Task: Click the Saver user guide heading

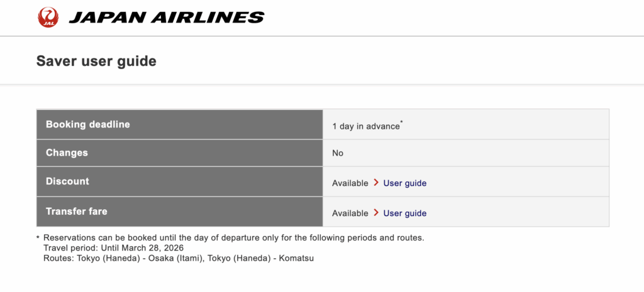Action: point(96,62)
